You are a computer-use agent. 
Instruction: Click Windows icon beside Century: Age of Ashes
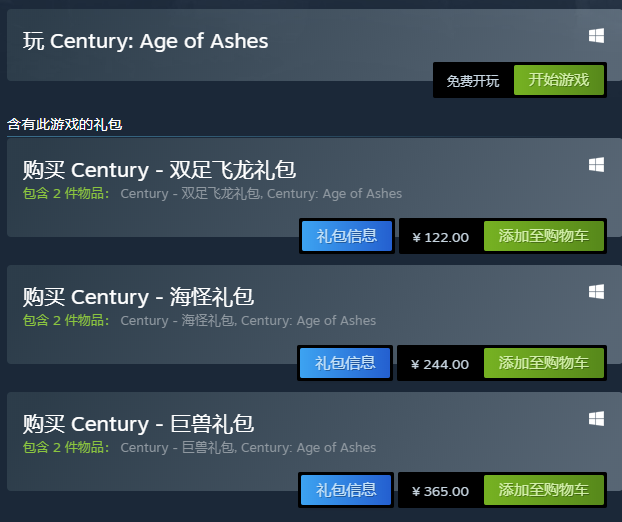[596, 36]
